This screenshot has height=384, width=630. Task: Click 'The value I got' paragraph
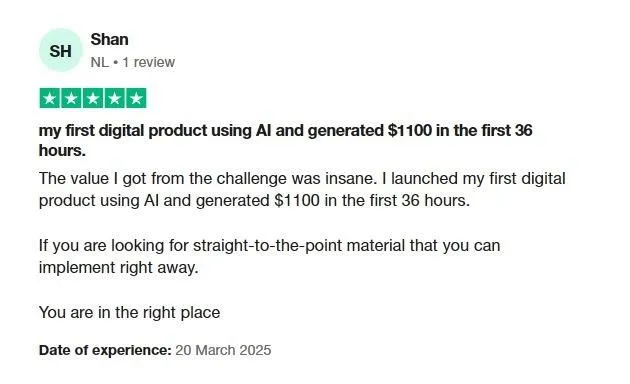coord(302,189)
